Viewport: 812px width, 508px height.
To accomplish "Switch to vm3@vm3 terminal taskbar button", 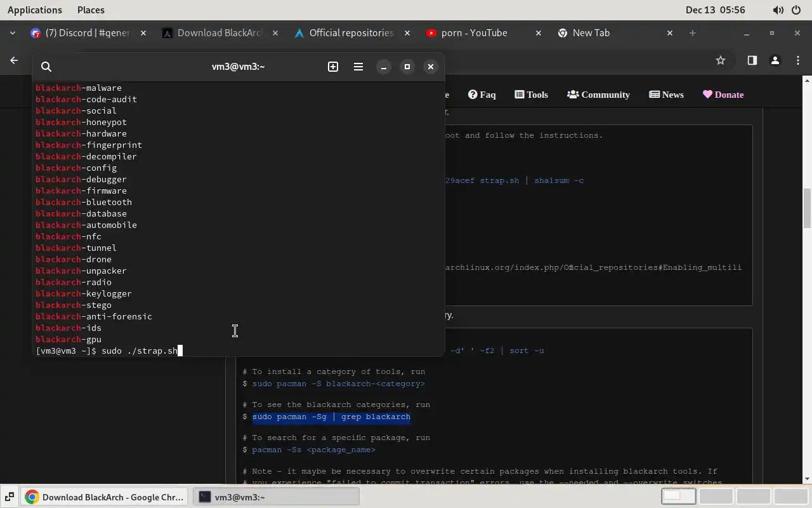I will [x=276, y=497].
